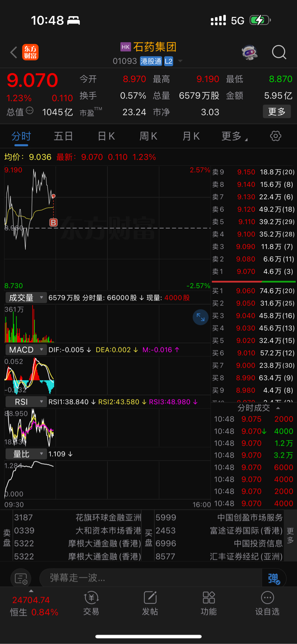Select 卖9 order row at 9.150
This screenshot has height=644, width=297.
(253, 172)
